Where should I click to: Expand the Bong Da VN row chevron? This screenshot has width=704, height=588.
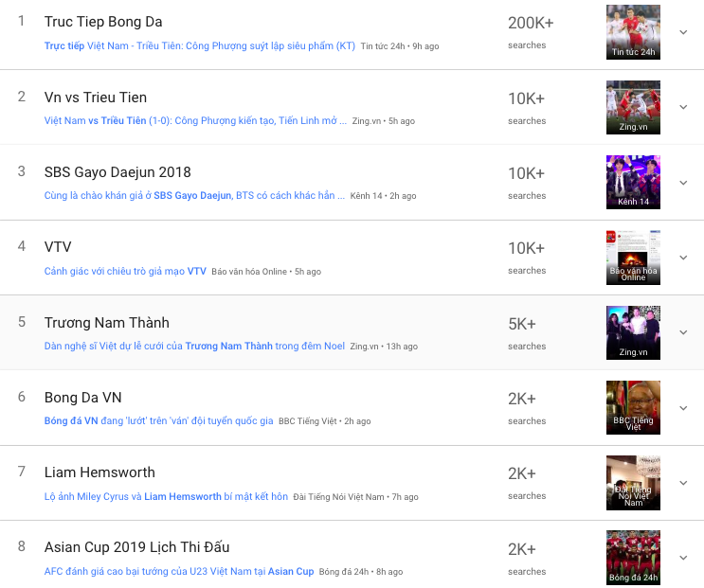click(x=683, y=407)
